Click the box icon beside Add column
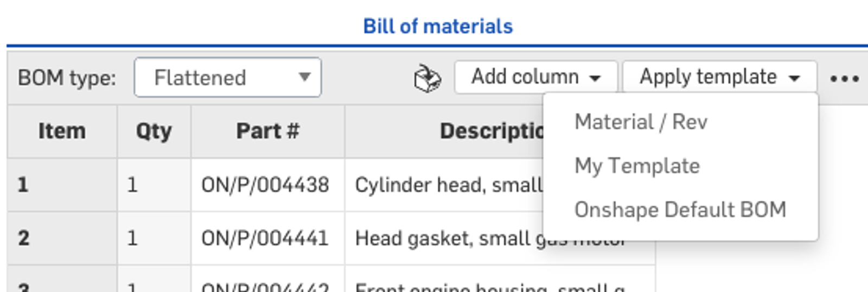This screenshot has height=292, width=868. tap(427, 78)
